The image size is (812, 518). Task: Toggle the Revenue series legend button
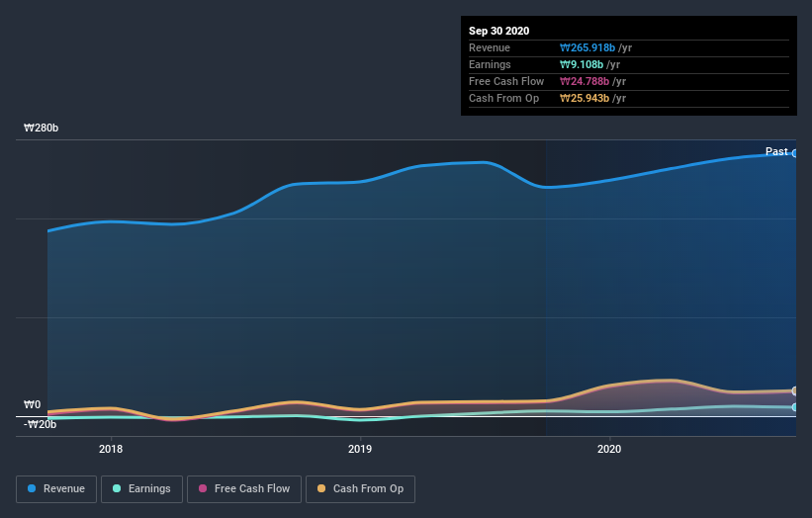coord(56,489)
